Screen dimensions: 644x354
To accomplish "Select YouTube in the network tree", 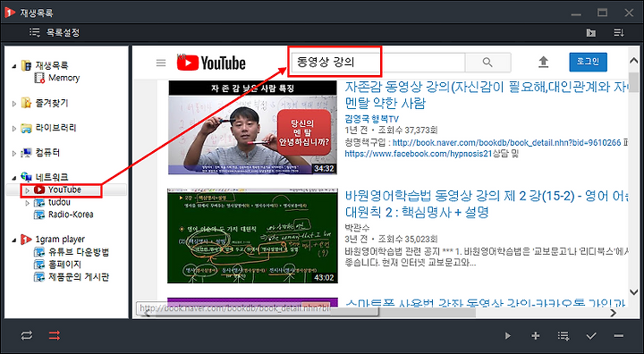I will click(64, 190).
